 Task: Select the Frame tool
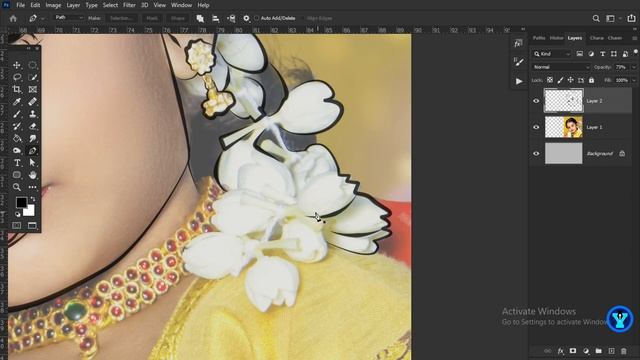pyautogui.click(x=33, y=89)
